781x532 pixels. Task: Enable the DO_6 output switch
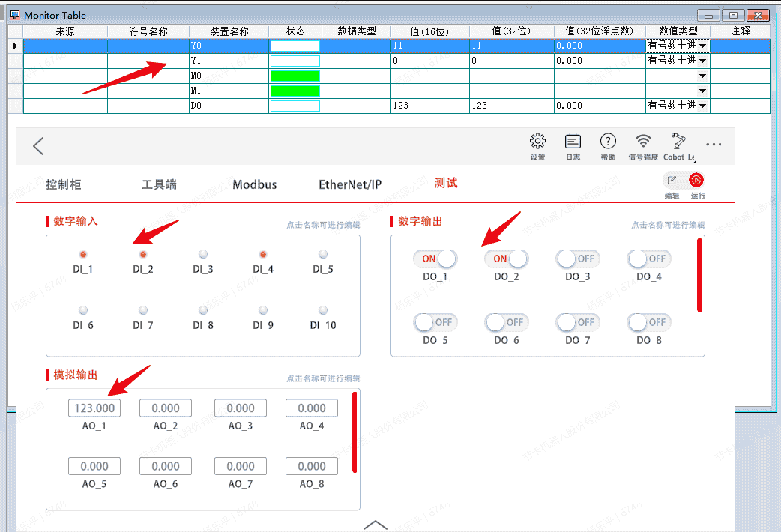point(506,322)
